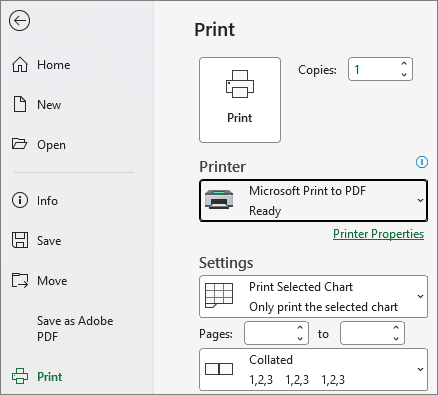Increase the Pages end value arrow
This screenshot has height=395, width=438.
coord(396,328)
